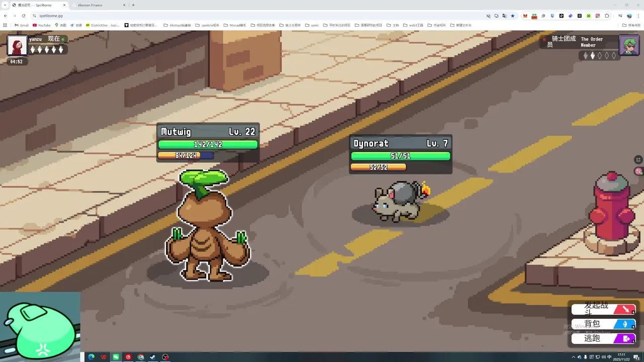This screenshot has width=644, height=362.
Task: Bookmark this page with the star icon
Action: coord(513,16)
